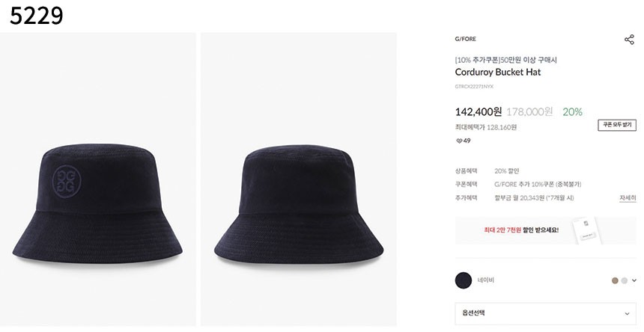Click the heart wishlist icon
This screenshot has height=332, width=644.
(459, 141)
